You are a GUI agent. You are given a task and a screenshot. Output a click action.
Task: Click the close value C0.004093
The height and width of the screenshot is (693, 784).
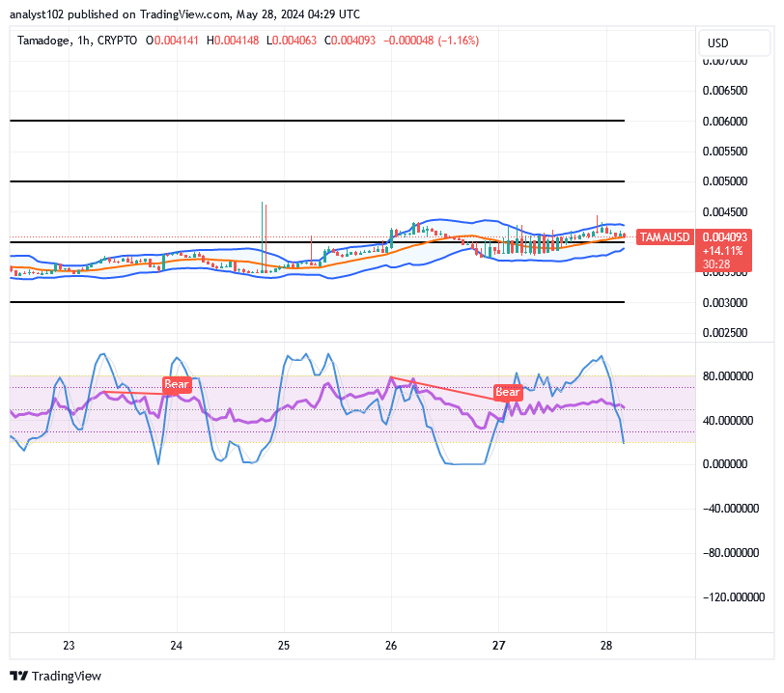pos(350,41)
